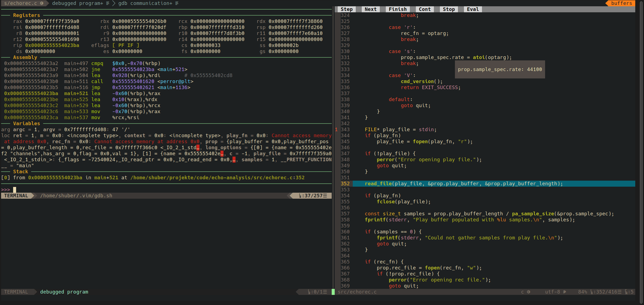The width and height of the screenshot is (644, 305).
Task: Click the perror "Error opening rec file." line
Action: click(x=440, y=280)
